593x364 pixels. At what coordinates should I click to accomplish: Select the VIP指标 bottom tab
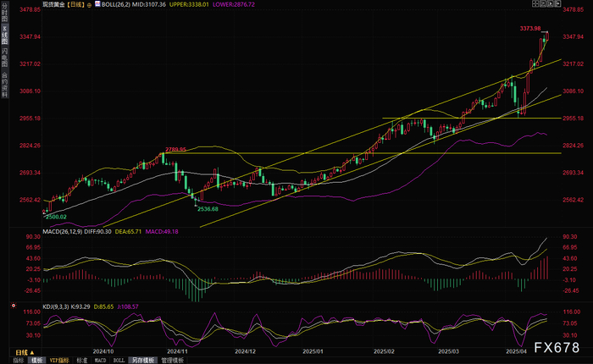pyautogui.click(x=59, y=361)
